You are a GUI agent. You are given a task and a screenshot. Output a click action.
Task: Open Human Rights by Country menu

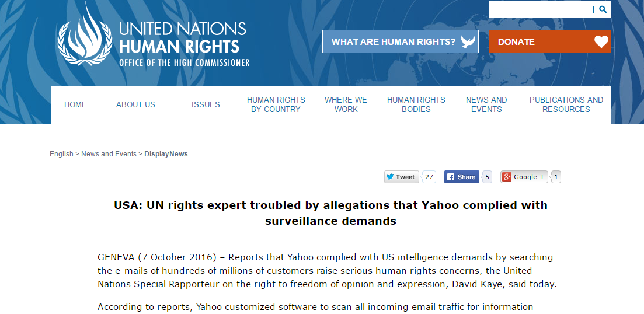click(x=276, y=104)
